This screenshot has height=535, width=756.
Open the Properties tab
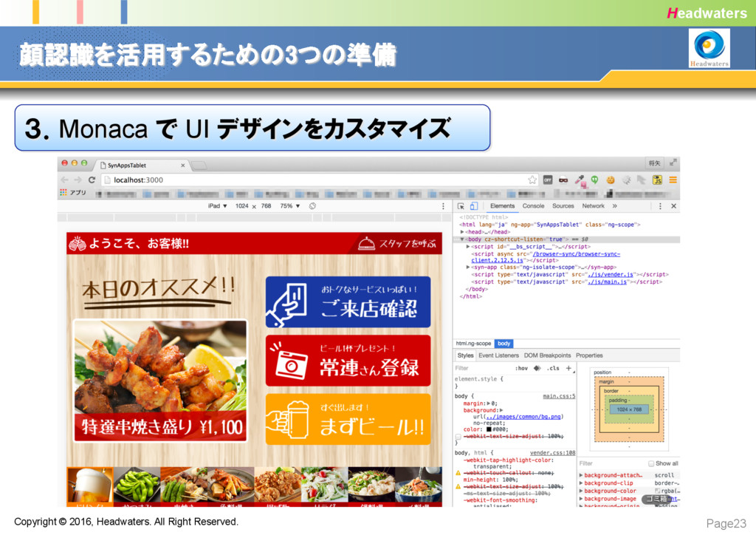(589, 355)
